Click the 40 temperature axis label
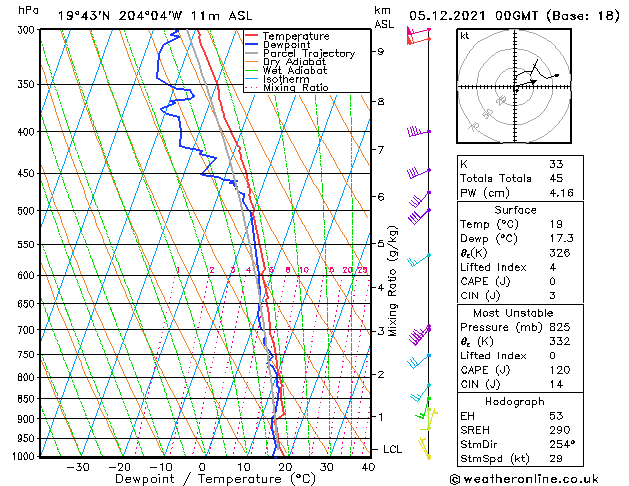 tap(368, 467)
